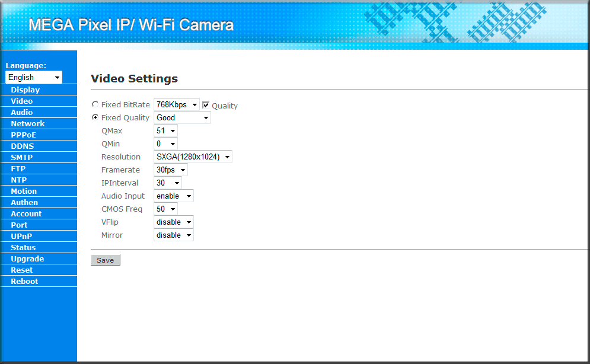This screenshot has width=590, height=364.
Task: Open the UPnP settings page
Action: point(39,236)
